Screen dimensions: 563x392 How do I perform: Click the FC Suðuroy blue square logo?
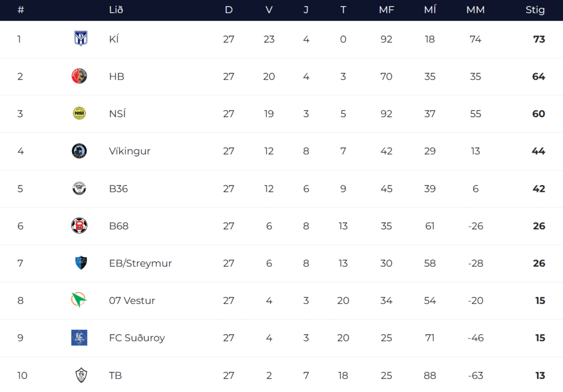(x=79, y=338)
